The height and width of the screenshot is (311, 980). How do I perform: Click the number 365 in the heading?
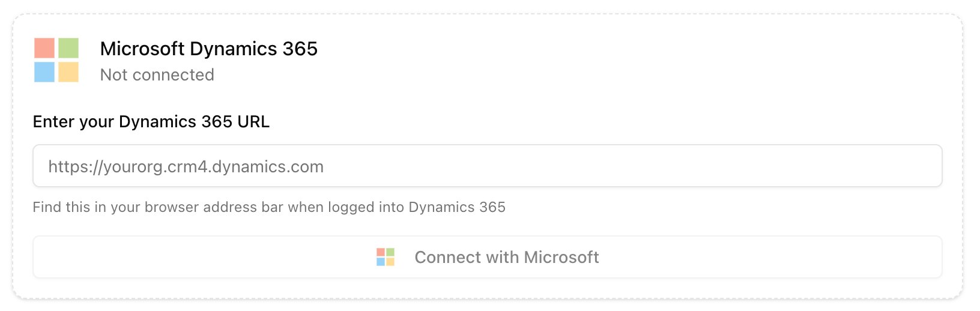click(300, 49)
